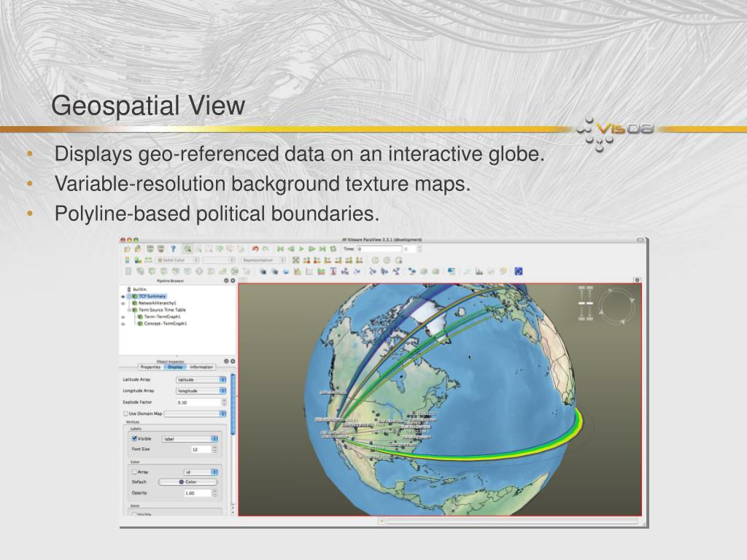The width and height of the screenshot is (747, 560).
Task: Advance to the next animation frame
Action: coord(311,249)
